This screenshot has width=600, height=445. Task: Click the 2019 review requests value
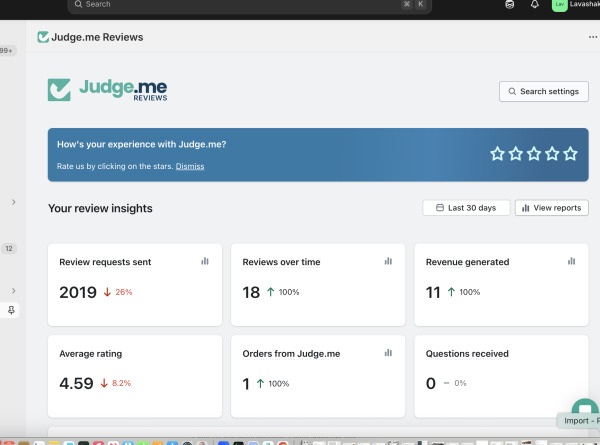(78, 292)
